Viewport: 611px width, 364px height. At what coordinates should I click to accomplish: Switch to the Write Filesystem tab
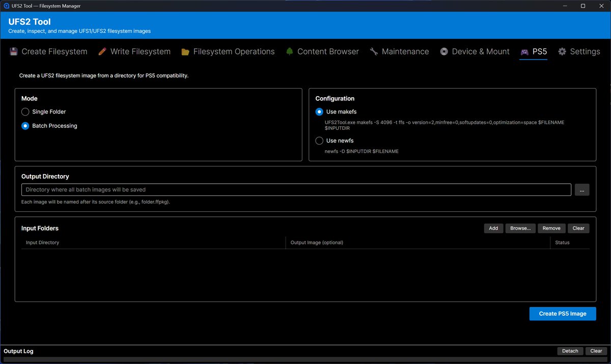click(134, 51)
